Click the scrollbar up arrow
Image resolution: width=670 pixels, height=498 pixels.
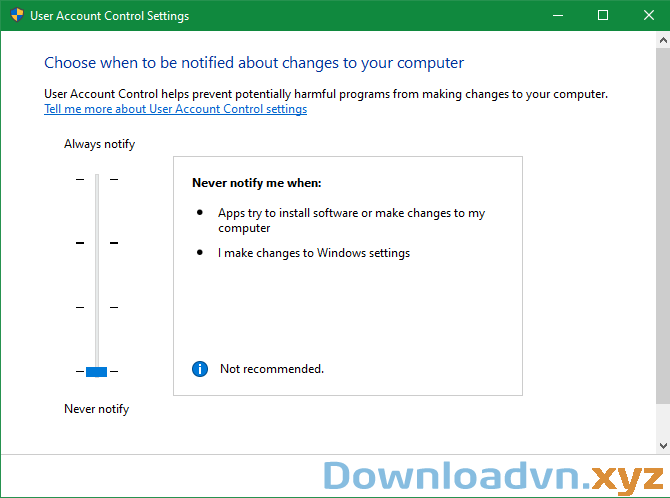tap(663, 40)
